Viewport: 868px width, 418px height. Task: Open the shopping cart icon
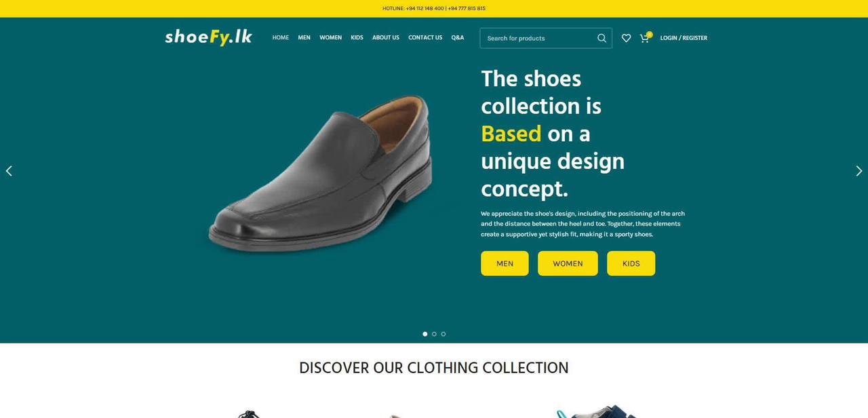point(645,37)
